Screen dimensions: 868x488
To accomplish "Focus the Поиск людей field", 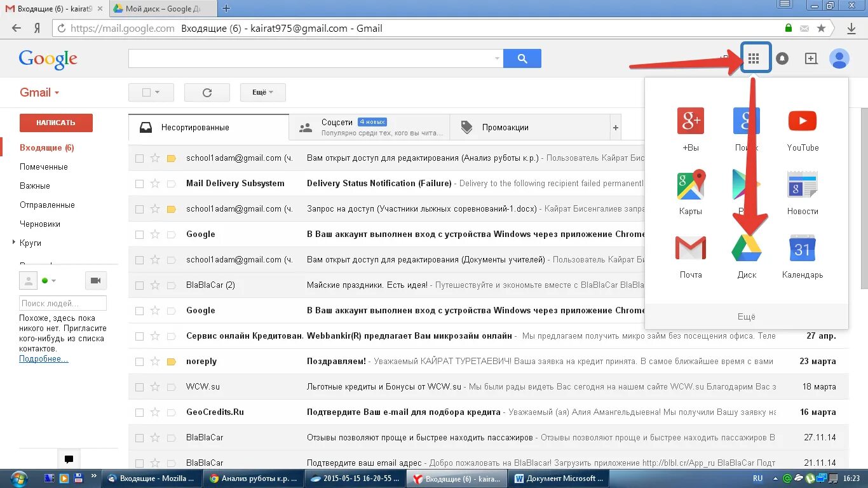I will point(63,303).
